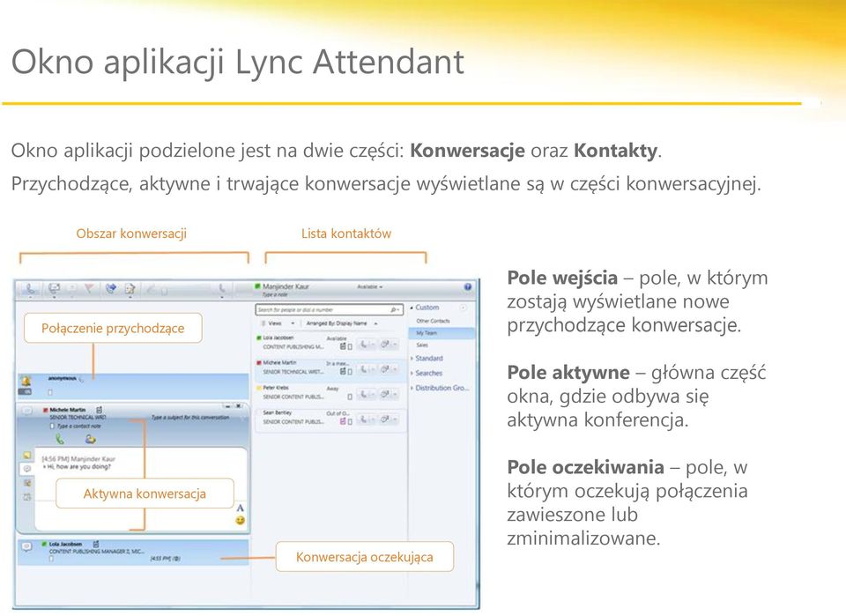
Task: Expand the Standard group
Action: (x=412, y=358)
